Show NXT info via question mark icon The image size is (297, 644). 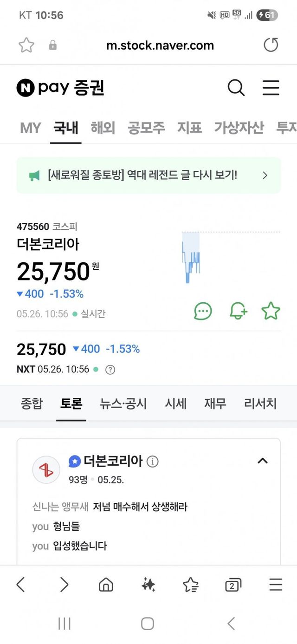tap(110, 370)
